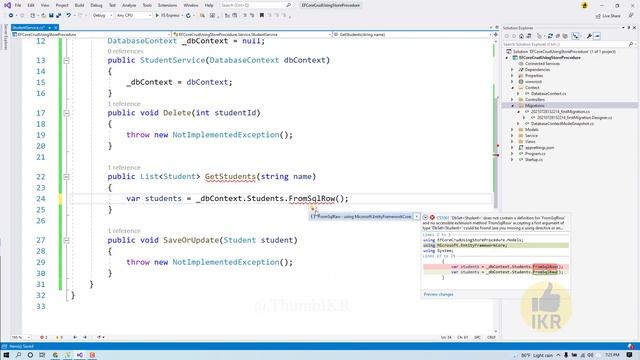Image resolution: width=640 pixels, height=360 pixels.
Task: Click the Windows Start button
Action: pyautogui.click(x=6, y=355)
